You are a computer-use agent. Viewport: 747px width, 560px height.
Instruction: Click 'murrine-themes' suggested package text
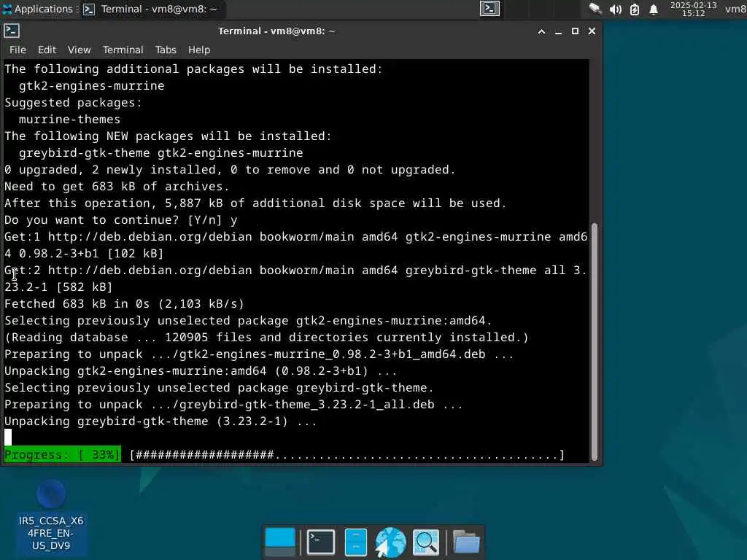69,119
